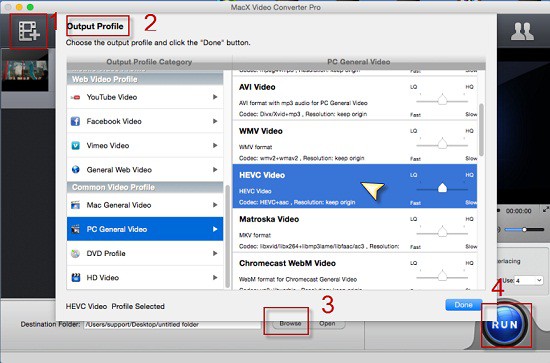The image size is (550, 363).
Task: Expand HD Video submenu arrow
Action: pyautogui.click(x=215, y=278)
